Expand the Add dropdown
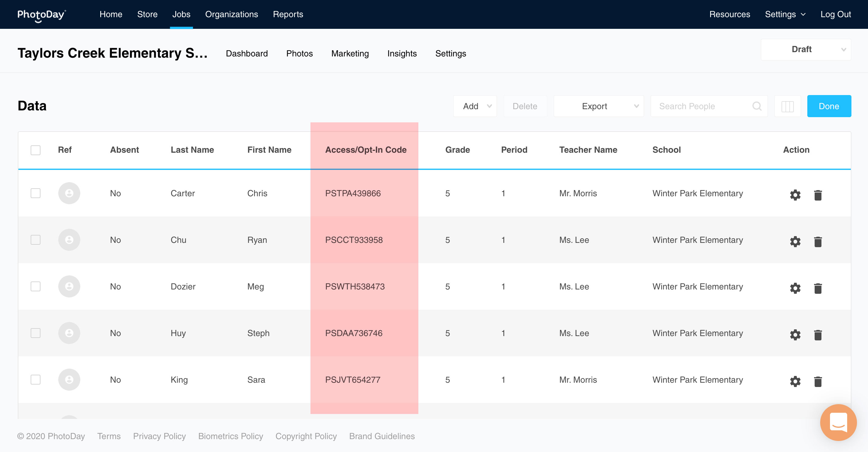 tap(475, 106)
